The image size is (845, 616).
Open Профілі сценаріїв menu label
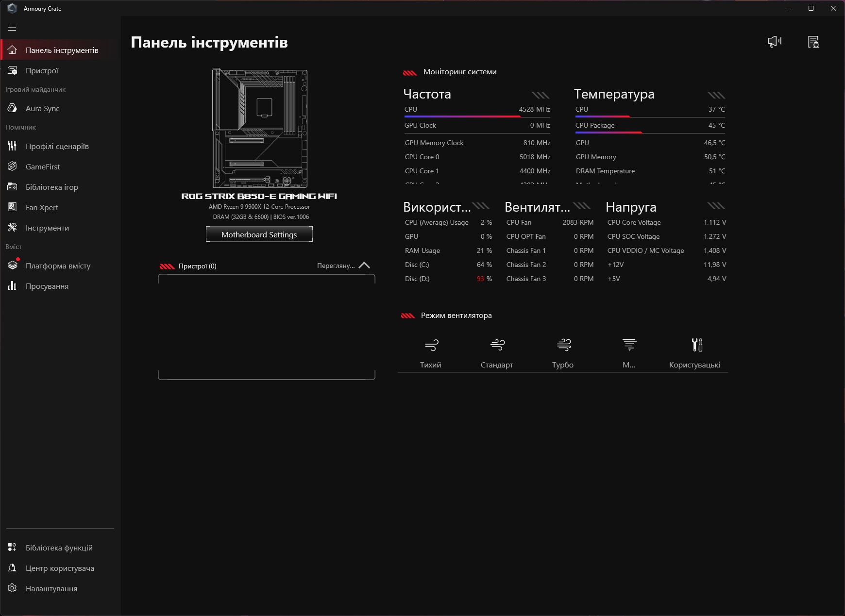pos(57,146)
